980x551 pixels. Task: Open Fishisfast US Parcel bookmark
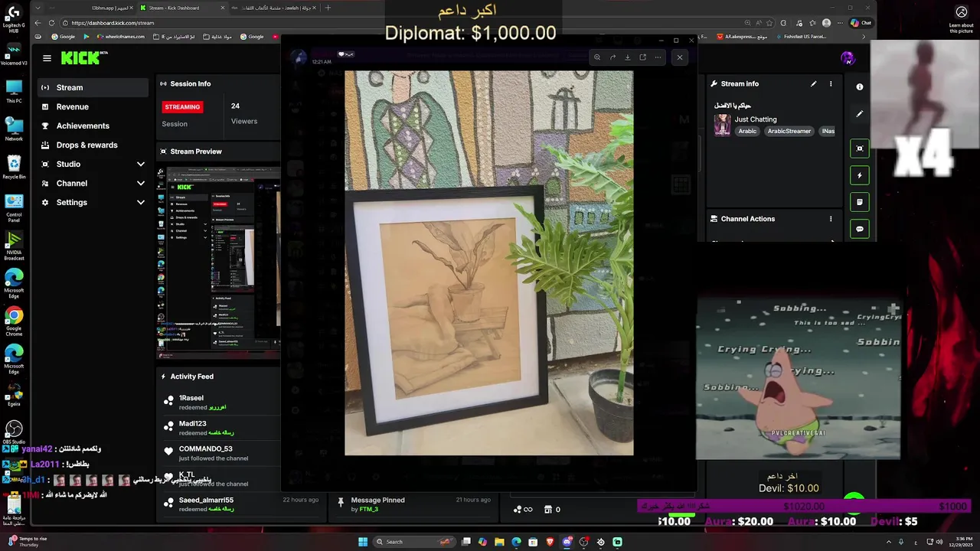[x=800, y=37]
